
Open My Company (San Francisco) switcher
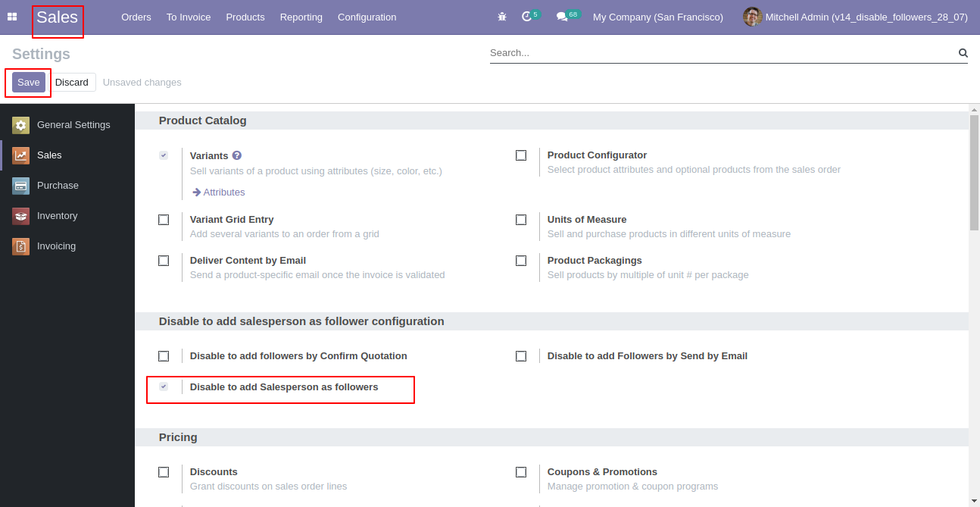[658, 17]
